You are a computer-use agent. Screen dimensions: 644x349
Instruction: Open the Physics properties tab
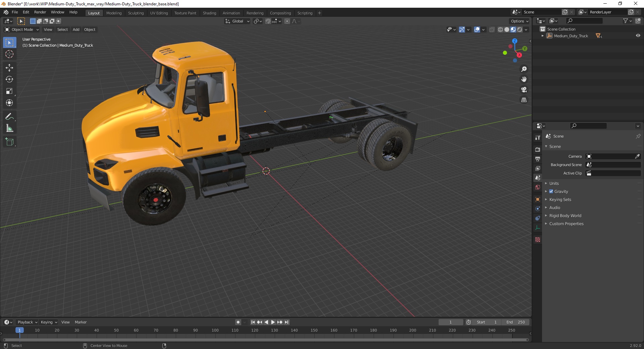click(538, 208)
